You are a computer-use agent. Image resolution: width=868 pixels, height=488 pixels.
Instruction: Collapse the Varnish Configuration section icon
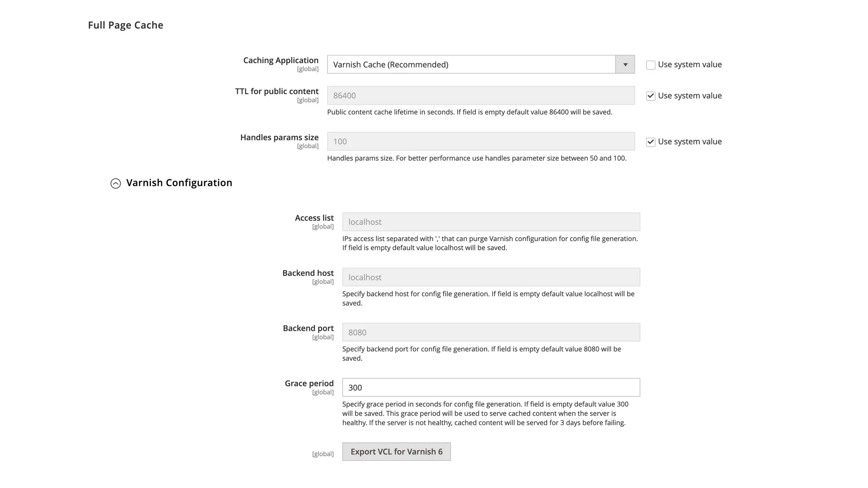click(x=116, y=183)
